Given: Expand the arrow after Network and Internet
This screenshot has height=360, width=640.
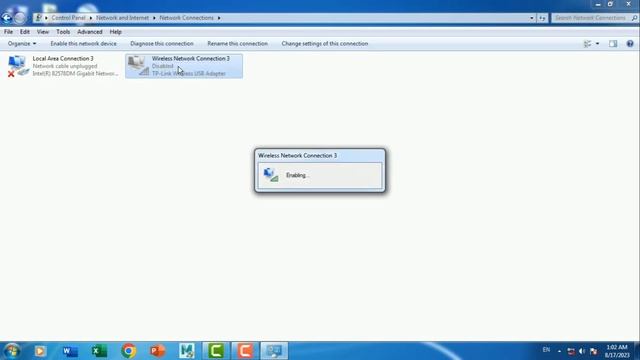Looking at the screenshot, I should [154, 18].
